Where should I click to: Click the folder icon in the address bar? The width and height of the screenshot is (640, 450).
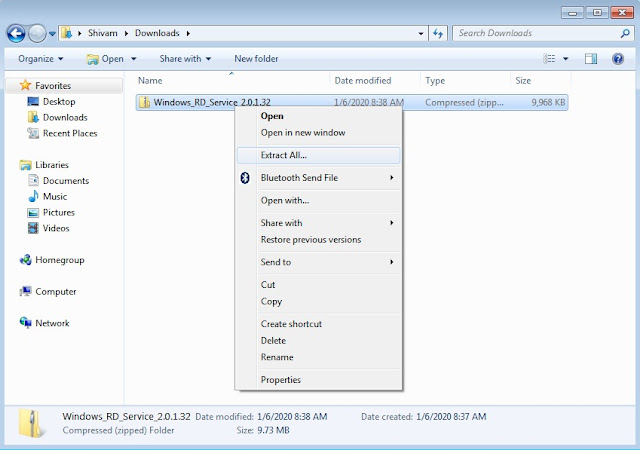pyautogui.click(x=67, y=33)
